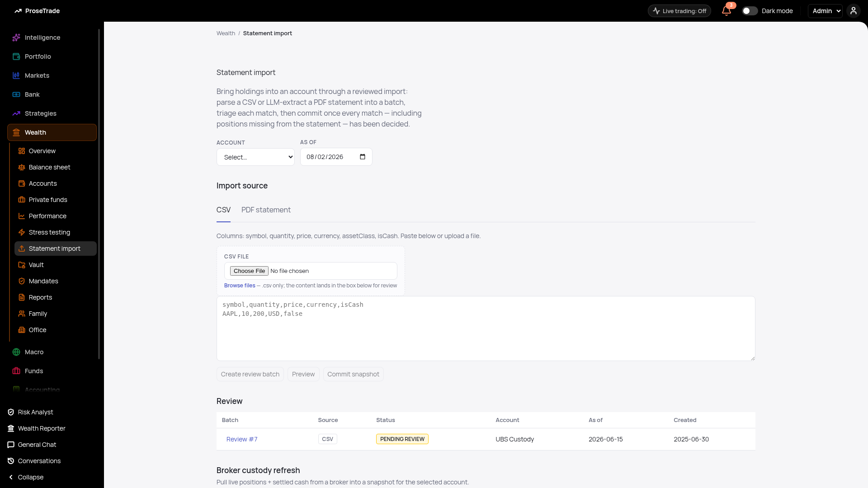The image size is (868, 488).
Task: Open the Review #7 batch link
Action: point(242,439)
